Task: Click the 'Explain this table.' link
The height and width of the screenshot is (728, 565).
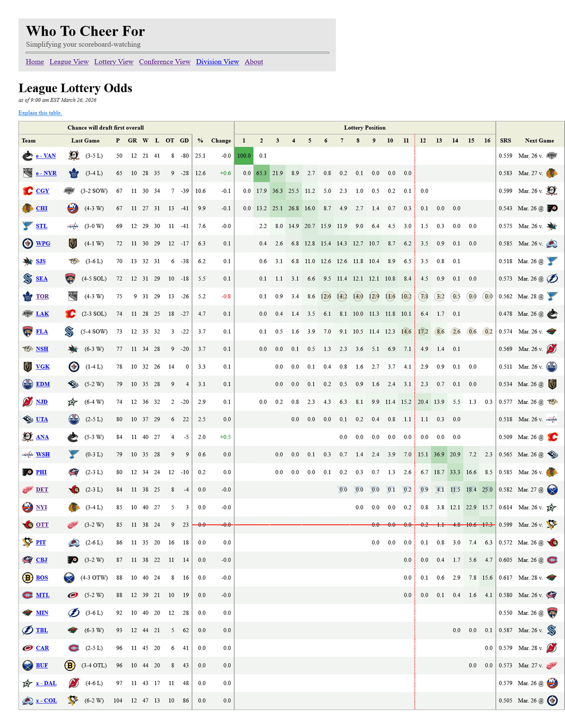Action: pyautogui.click(x=40, y=113)
